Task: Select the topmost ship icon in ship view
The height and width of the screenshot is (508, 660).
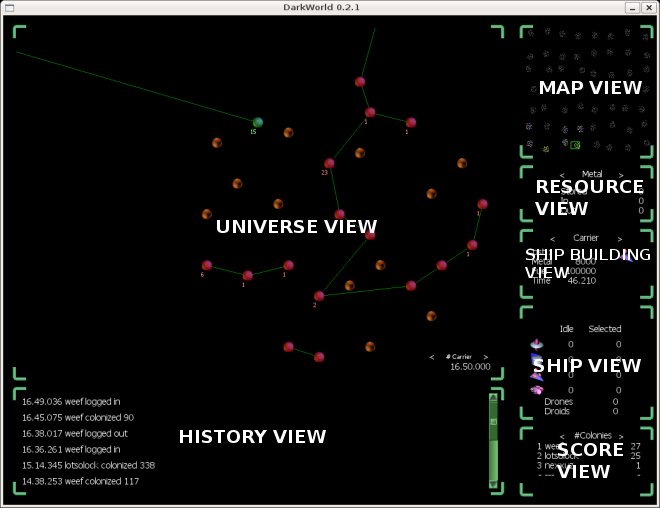Action: coord(536,344)
